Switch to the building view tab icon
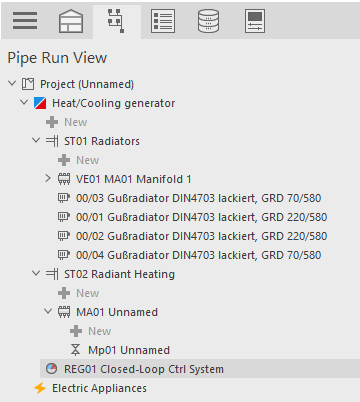The image size is (360, 402). tap(71, 21)
